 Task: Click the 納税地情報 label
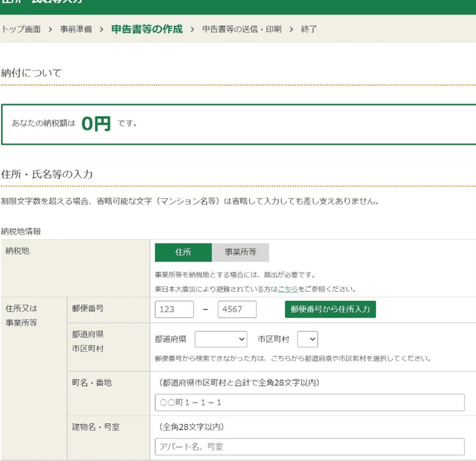click(x=21, y=232)
